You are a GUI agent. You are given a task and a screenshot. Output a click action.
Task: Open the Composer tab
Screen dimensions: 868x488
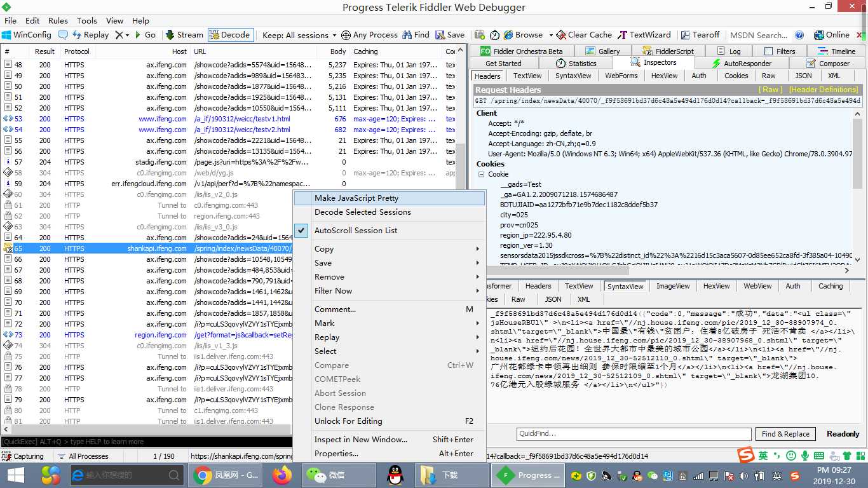pyautogui.click(x=827, y=63)
